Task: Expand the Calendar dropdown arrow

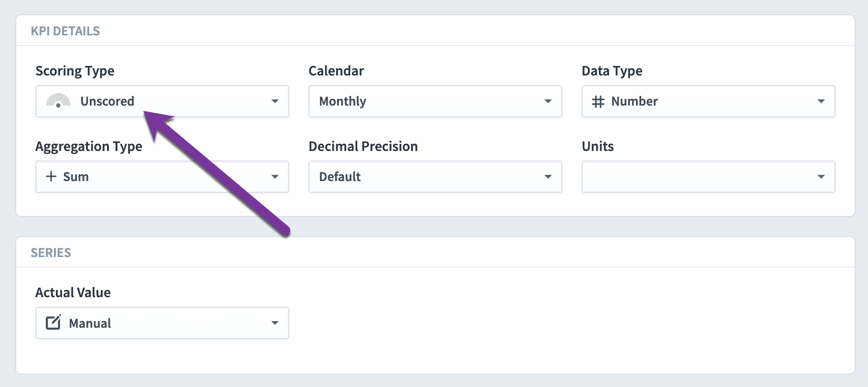Action: point(548,101)
